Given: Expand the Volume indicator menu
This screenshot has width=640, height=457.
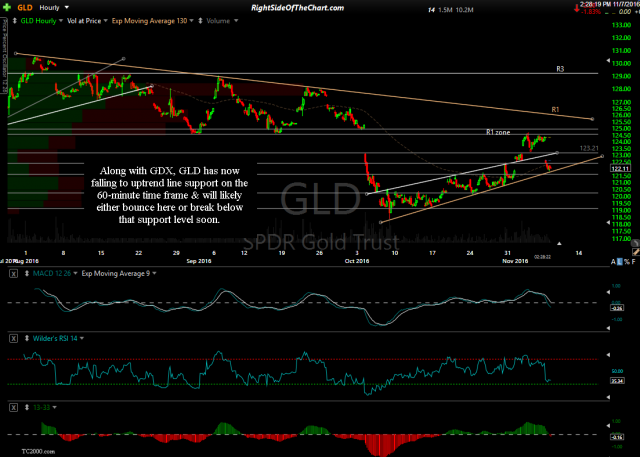Looking at the screenshot, I should [x=236, y=21].
